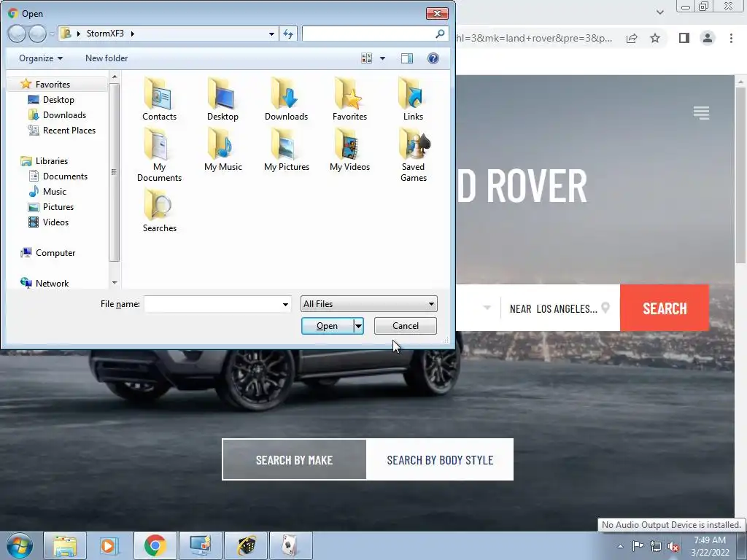Click the Windows Start button
The height and width of the screenshot is (560, 747).
(x=20, y=545)
